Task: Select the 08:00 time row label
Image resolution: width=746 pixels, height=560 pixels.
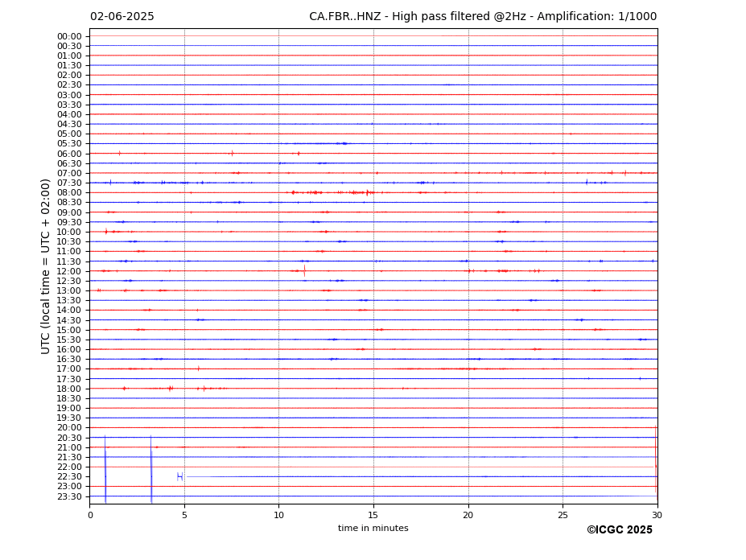Action: coord(69,192)
